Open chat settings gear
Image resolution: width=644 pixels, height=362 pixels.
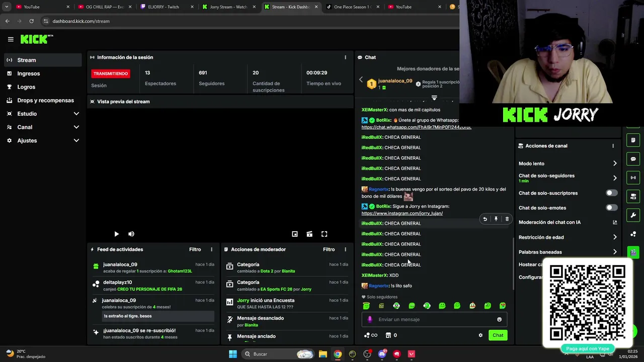tap(480, 335)
